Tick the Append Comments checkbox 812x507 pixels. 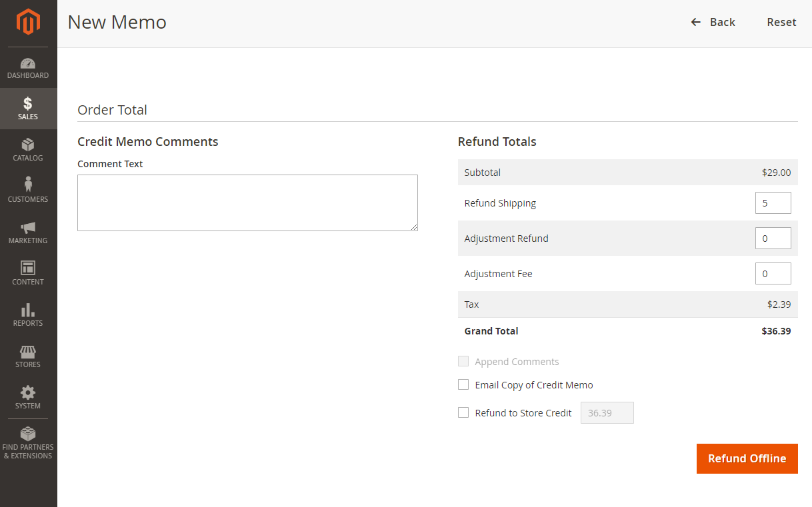[x=463, y=361]
